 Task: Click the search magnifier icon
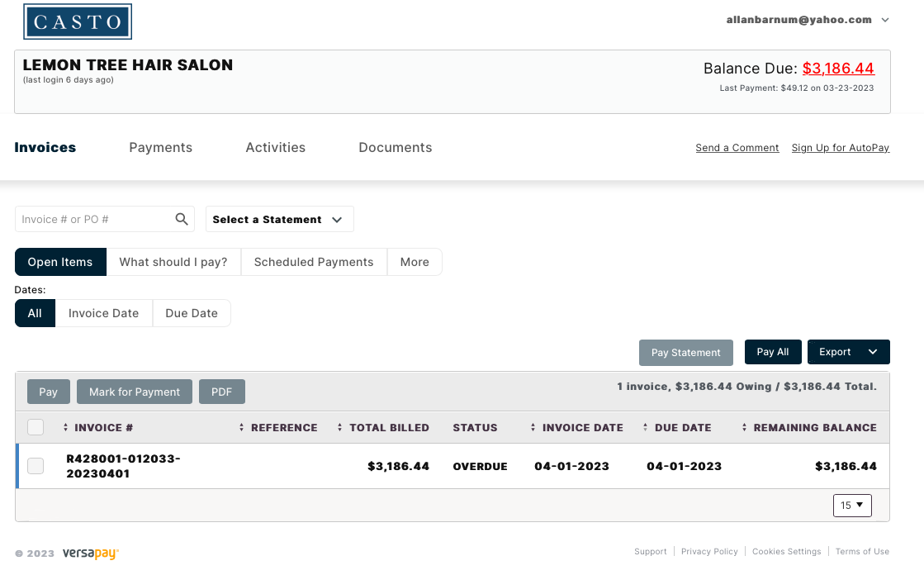click(x=182, y=219)
